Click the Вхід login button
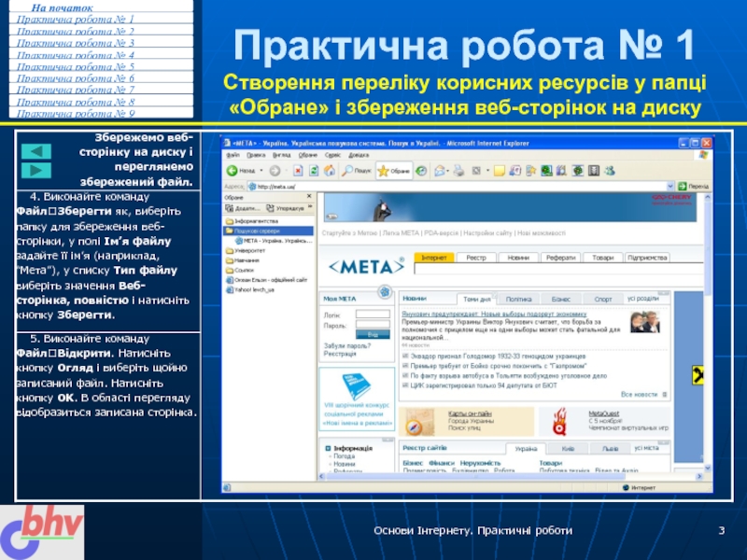The image size is (747, 560). point(373,335)
